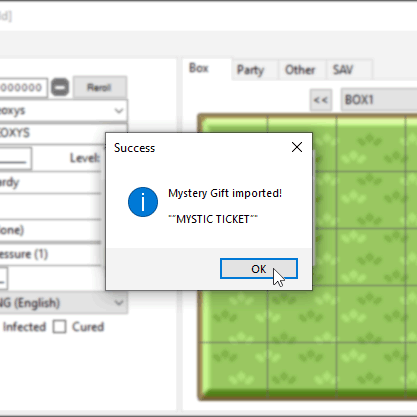
Task: Go to previous box with << button
Action: [321, 100]
